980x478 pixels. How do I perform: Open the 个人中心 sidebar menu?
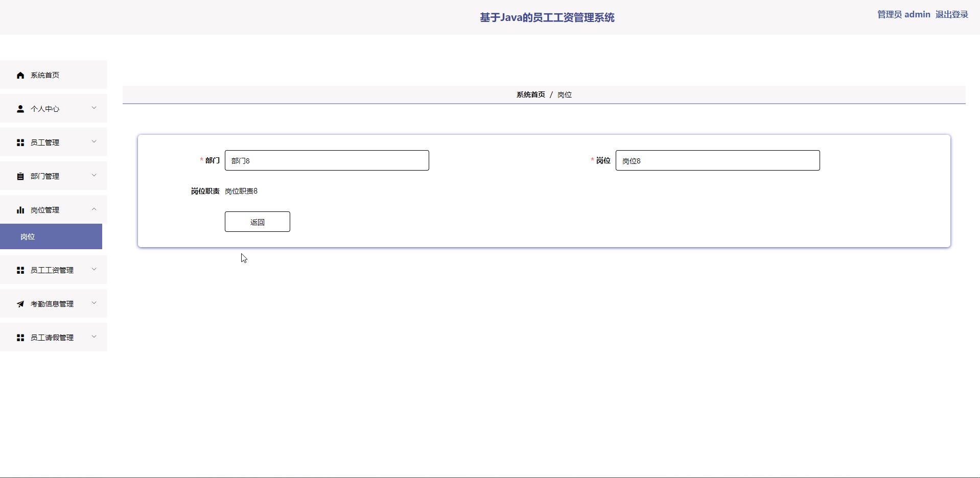click(x=54, y=108)
